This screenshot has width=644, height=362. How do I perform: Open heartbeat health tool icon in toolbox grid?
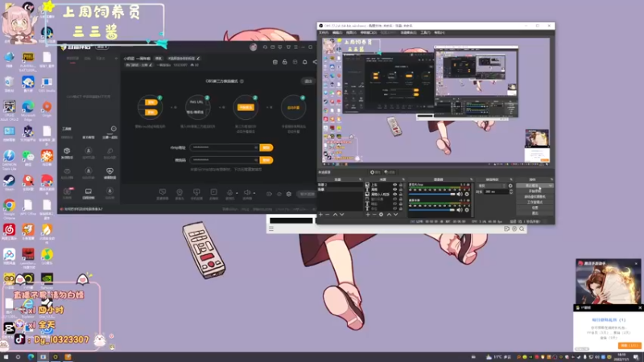click(109, 171)
